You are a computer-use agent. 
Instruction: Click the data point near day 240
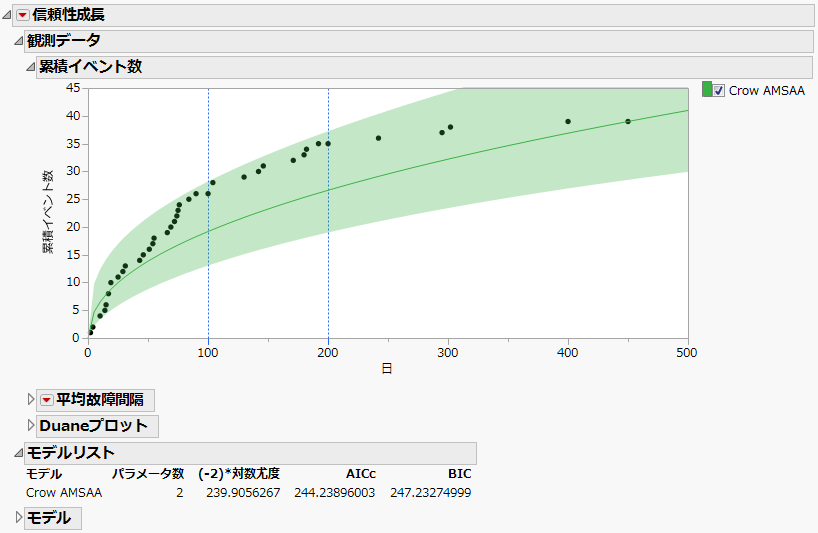click(378, 138)
